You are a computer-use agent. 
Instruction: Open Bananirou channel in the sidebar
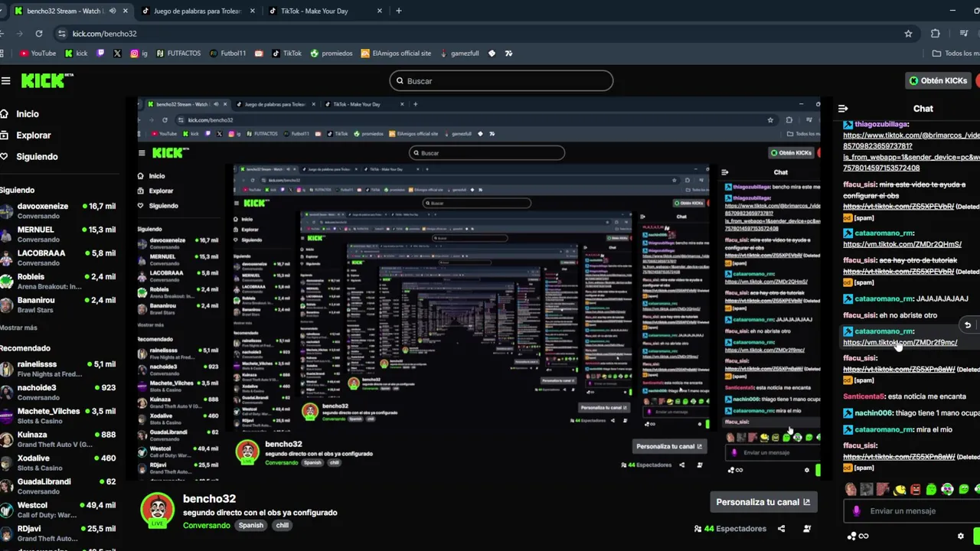click(x=58, y=305)
